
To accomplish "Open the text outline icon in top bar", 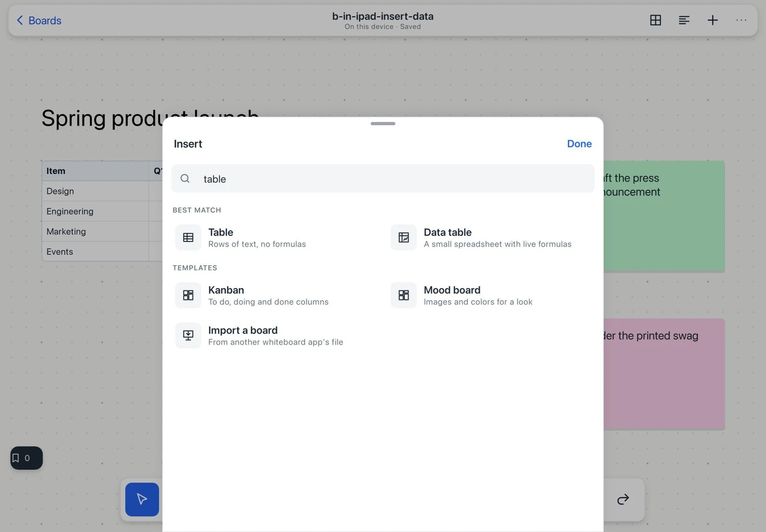I will pyautogui.click(x=684, y=20).
